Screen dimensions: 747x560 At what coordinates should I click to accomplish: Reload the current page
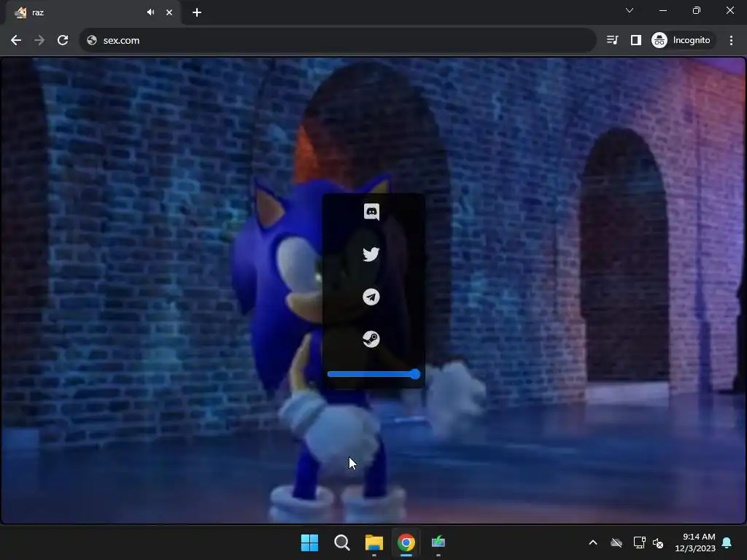(63, 41)
